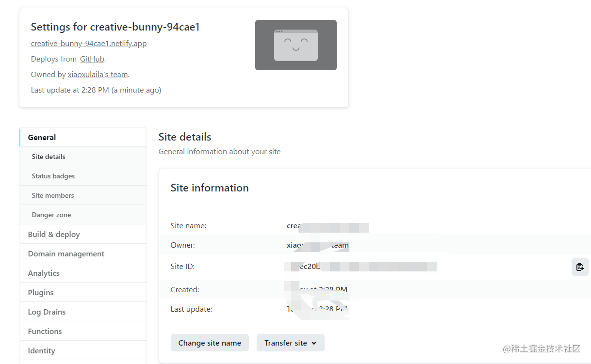Follow the GitHub deploy source link
This screenshot has height=364, width=591.
point(92,59)
